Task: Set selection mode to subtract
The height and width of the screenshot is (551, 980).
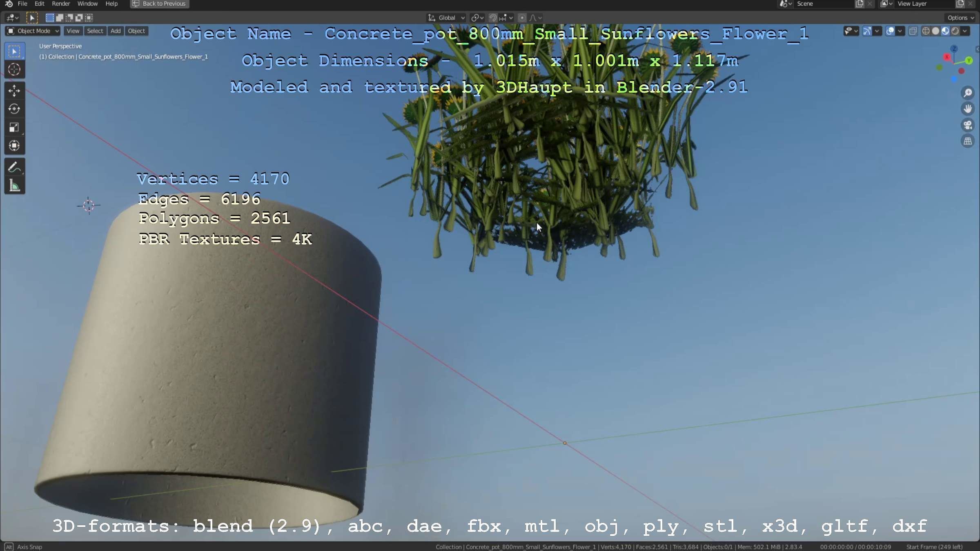Action: point(69,18)
